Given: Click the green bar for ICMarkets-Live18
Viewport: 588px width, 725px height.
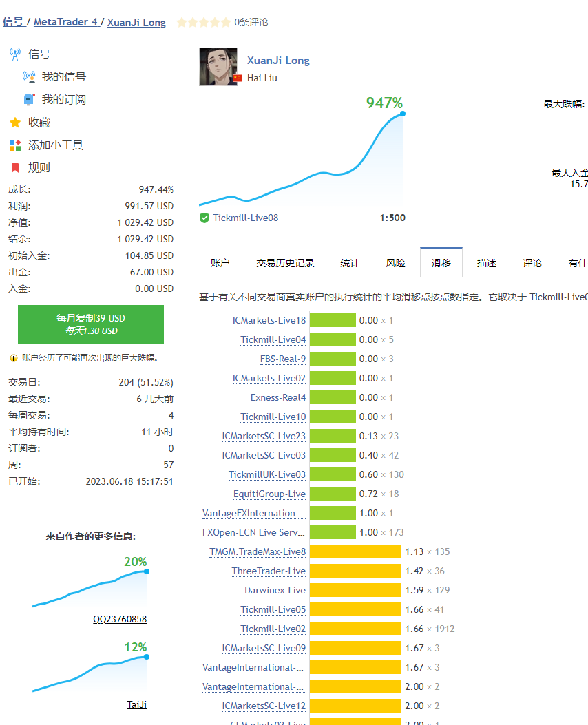Looking at the screenshot, I should (x=333, y=320).
